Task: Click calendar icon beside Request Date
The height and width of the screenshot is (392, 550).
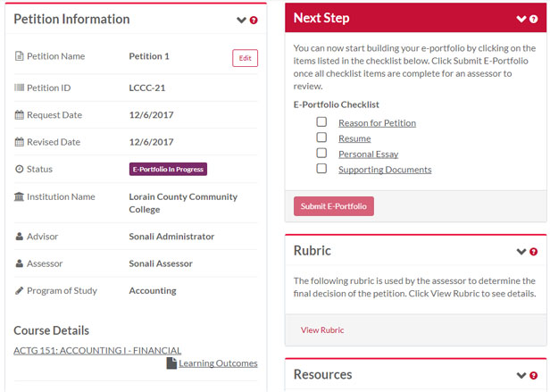Action: pos(20,115)
